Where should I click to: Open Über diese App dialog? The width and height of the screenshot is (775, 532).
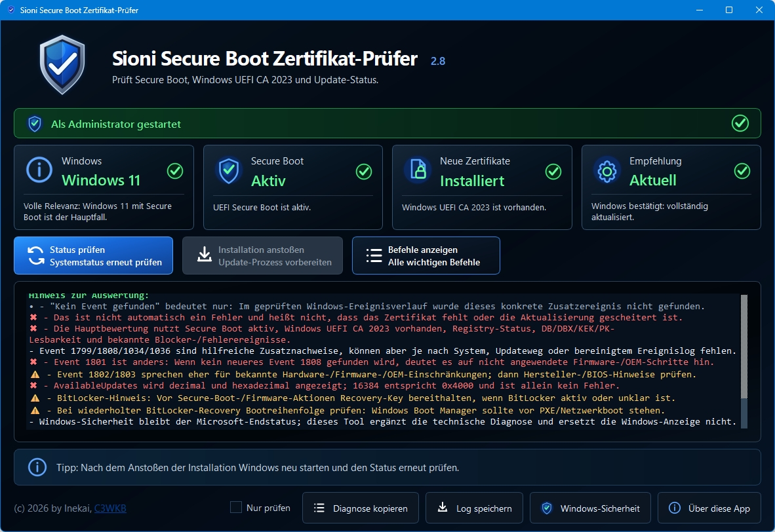click(x=709, y=508)
